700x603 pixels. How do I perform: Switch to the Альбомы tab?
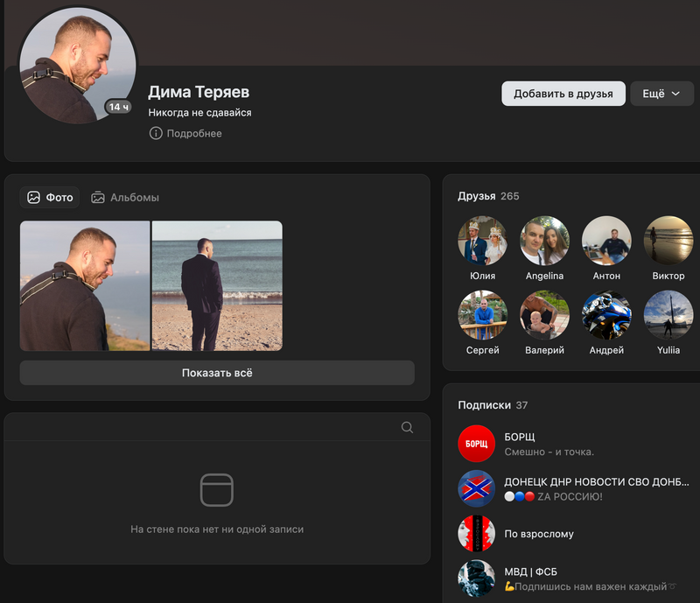125,198
